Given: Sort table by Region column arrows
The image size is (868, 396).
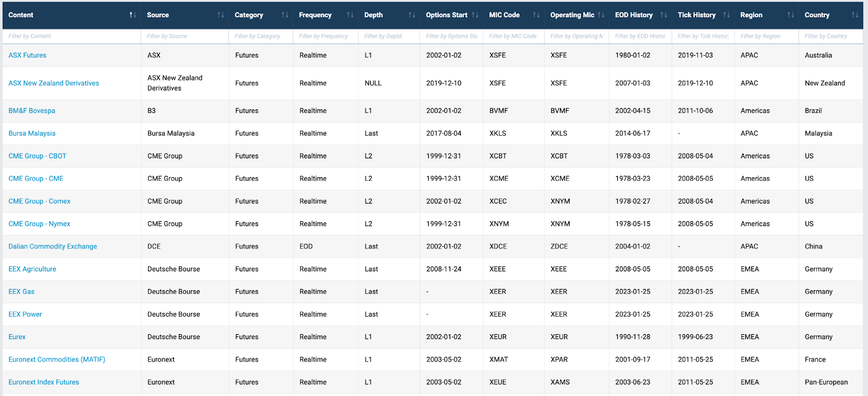Looking at the screenshot, I should click(791, 15).
